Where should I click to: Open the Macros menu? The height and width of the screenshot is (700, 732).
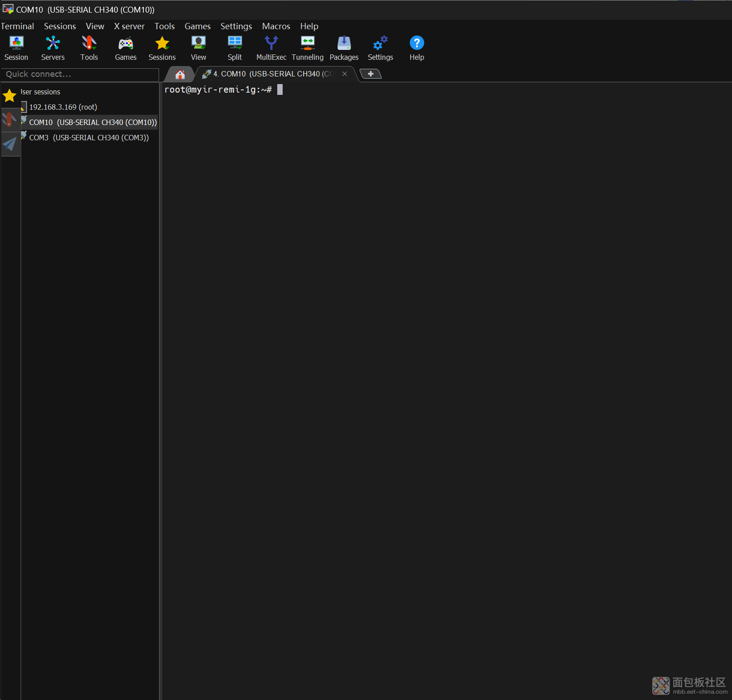click(276, 26)
